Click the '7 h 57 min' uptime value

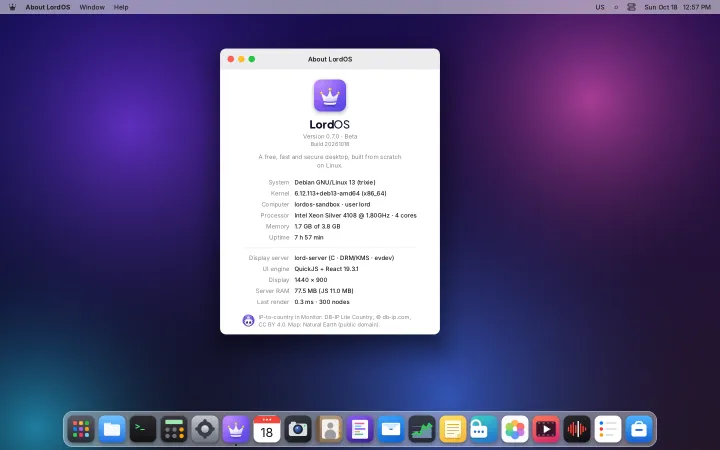[309, 237]
